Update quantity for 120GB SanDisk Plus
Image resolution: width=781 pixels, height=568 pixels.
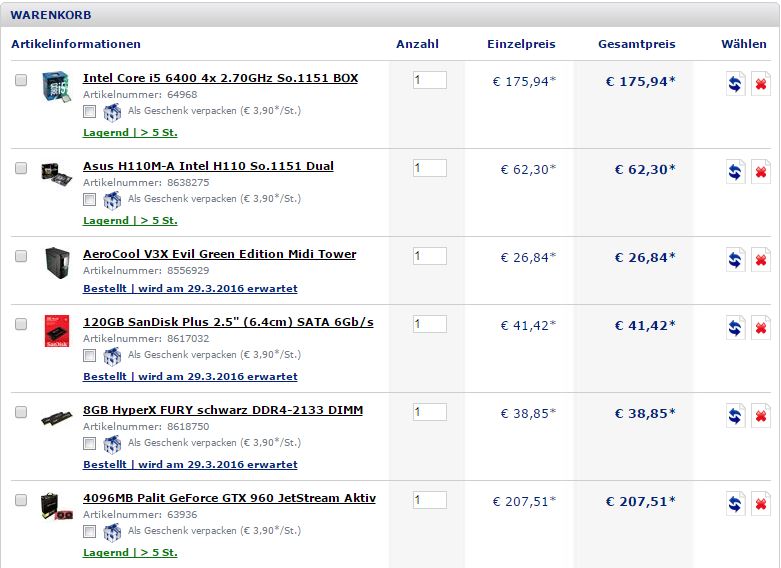point(735,328)
